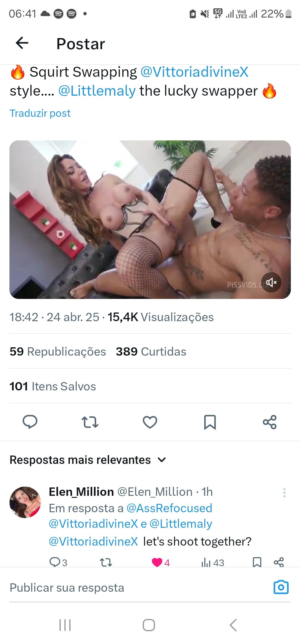The height and width of the screenshot is (644, 300).
Task: Open the reply speech bubble on main post
Action: (x=30, y=422)
